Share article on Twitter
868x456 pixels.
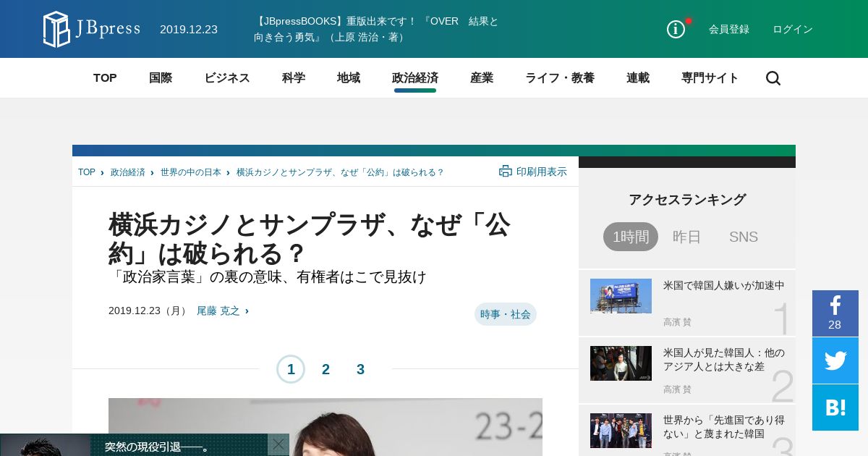tap(835, 360)
